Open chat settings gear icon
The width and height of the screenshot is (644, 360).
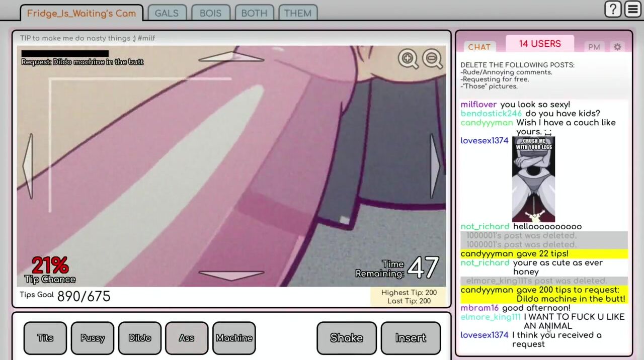(617, 47)
